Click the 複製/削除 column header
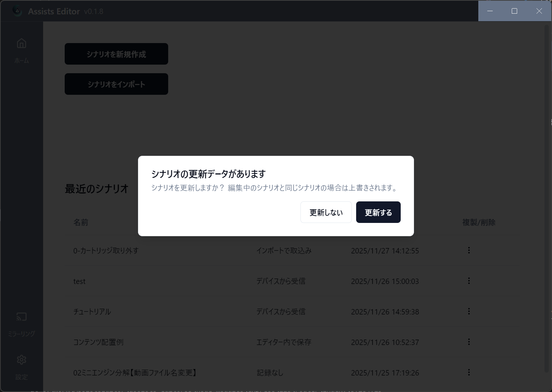This screenshot has width=552, height=392. 479,223
